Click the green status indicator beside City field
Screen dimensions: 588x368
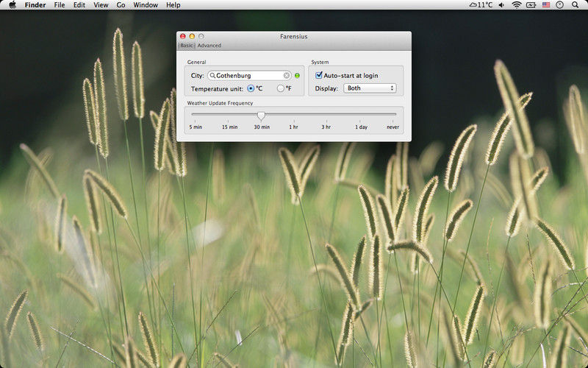click(x=298, y=76)
